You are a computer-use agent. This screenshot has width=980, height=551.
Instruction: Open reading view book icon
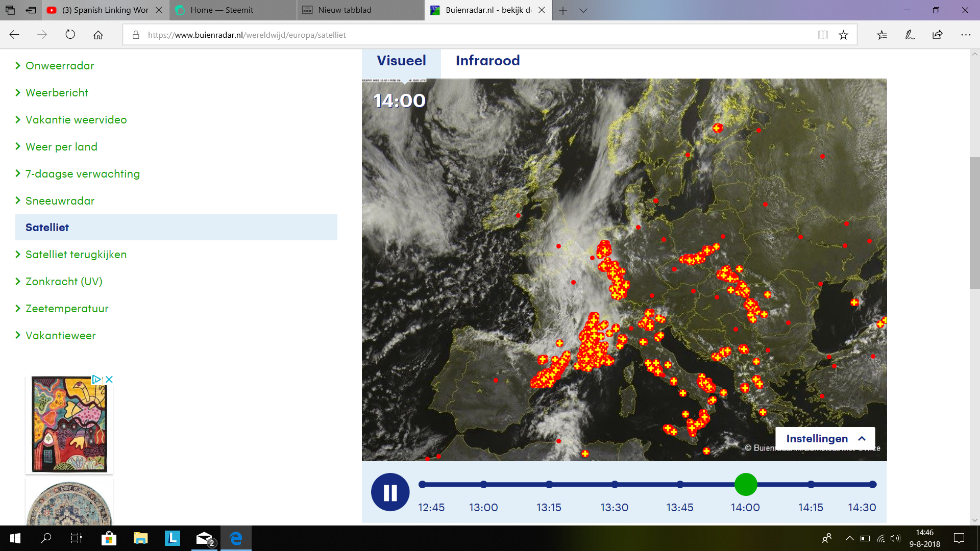pyautogui.click(x=822, y=35)
